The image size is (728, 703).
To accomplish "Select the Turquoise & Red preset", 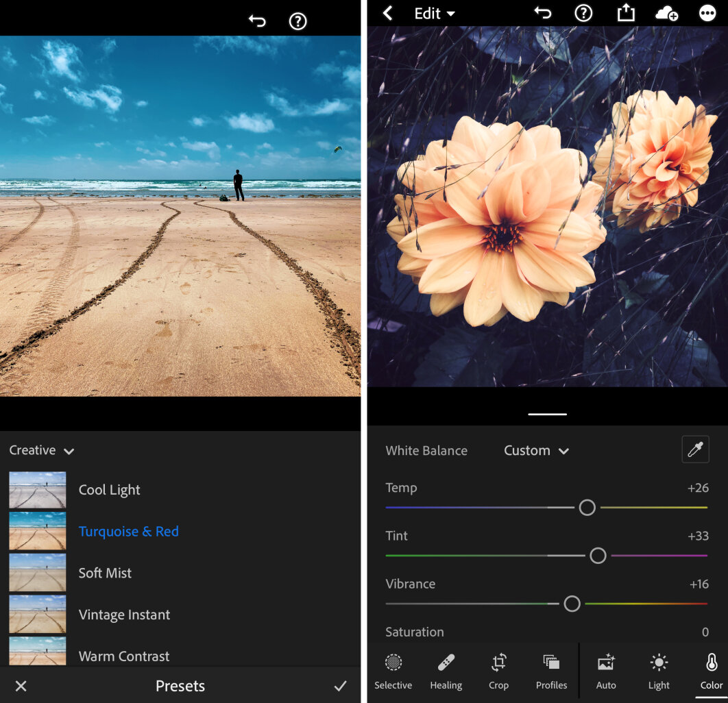I will click(129, 531).
